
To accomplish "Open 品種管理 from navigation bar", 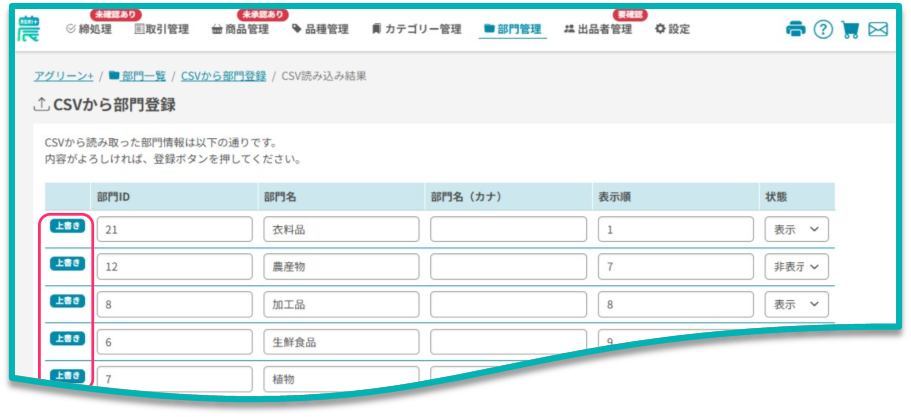I will tap(320, 29).
